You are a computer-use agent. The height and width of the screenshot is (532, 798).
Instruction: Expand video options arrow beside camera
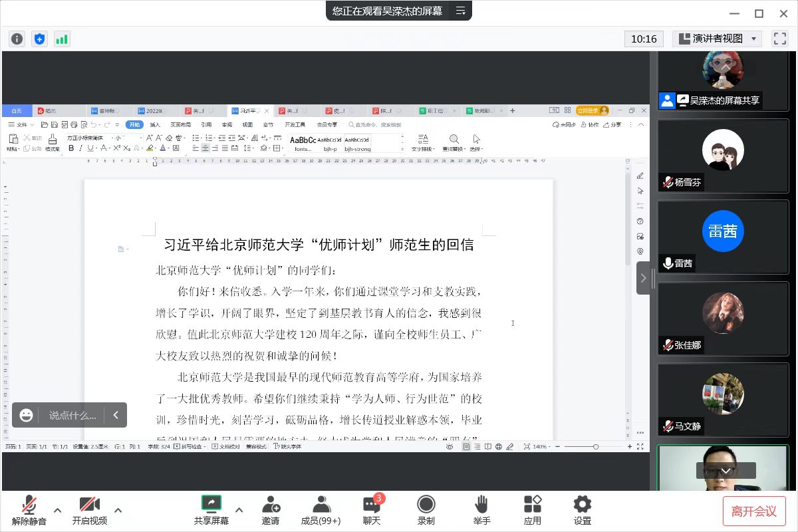click(x=118, y=510)
